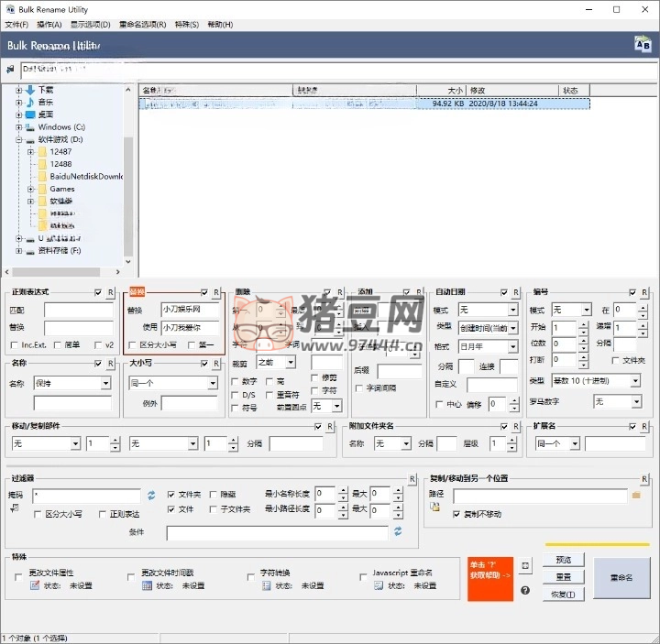Click the refresh icon beside the condition field
The width and height of the screenshot is (660, 644).
(399, 530)
